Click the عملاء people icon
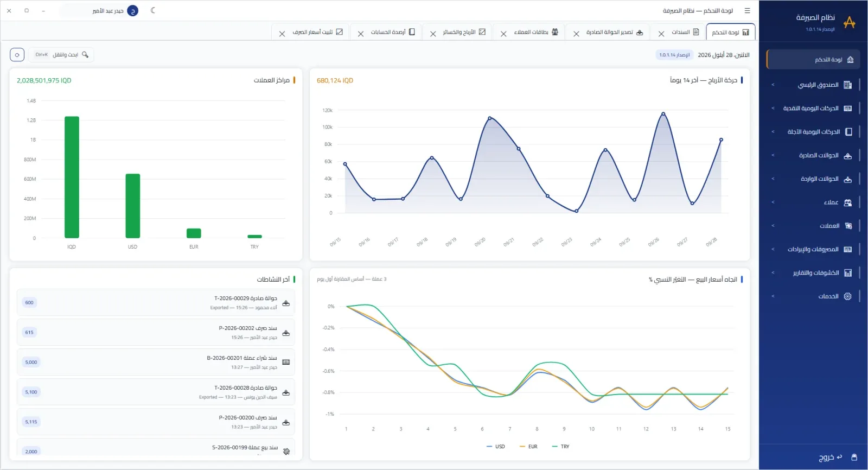This screenshot has width=868, height=470. tap(848, 202)
